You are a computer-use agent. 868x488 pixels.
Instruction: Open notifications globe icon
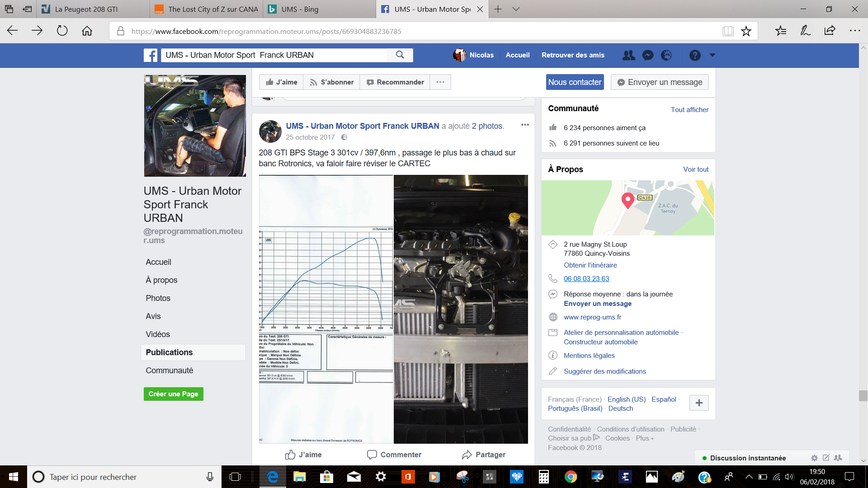tap(666, 55)
